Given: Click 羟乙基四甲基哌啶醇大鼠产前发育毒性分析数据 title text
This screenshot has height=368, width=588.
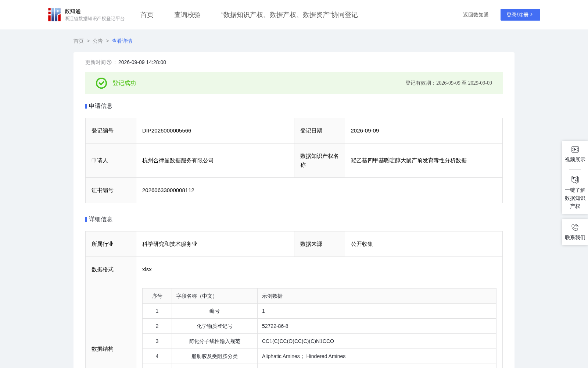Looking at the screenshot, I should [409, 160].
